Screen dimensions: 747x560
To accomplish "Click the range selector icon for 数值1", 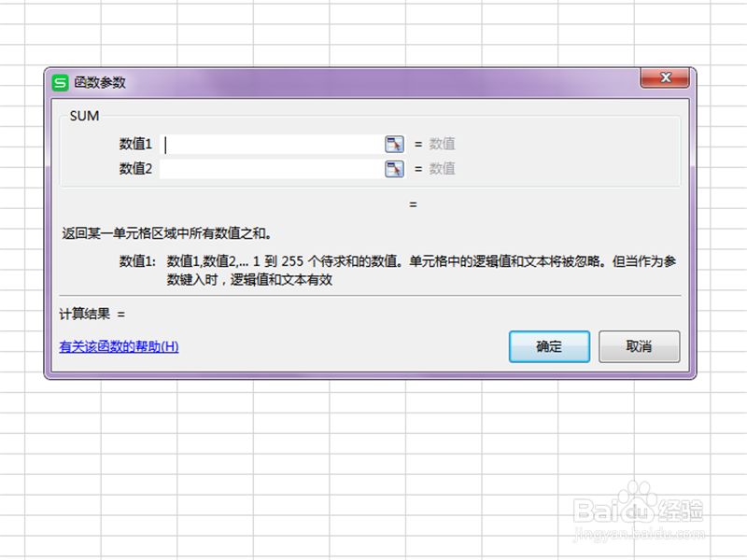I will tap(394, 145).
